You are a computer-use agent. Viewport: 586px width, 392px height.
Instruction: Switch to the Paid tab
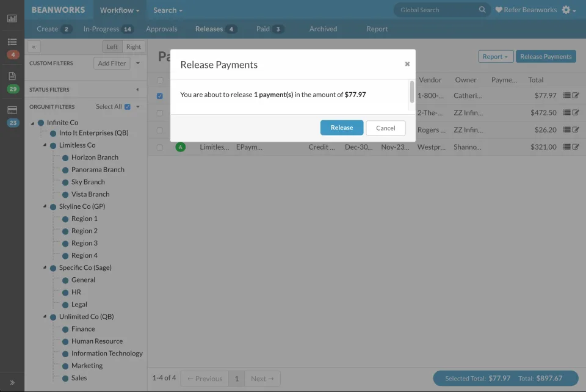point(270,29)
